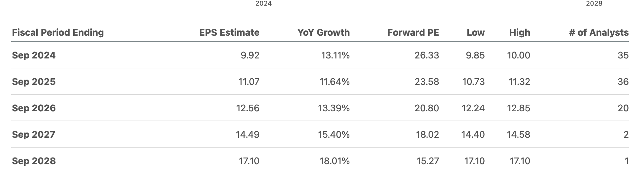Select the Sep 2028 row label
This screenshot has width=644, height=179.
pos(34,161)
